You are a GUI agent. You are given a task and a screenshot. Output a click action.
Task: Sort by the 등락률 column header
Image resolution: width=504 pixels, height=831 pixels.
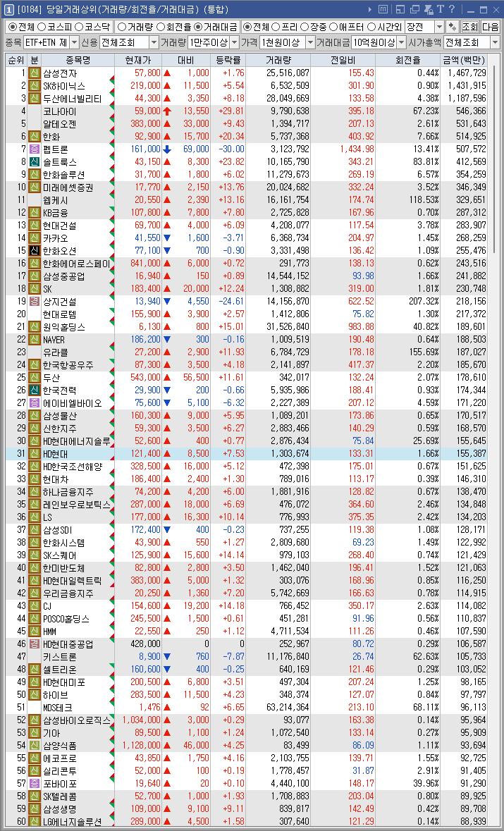pyautogui.click(x=228, y=61)
